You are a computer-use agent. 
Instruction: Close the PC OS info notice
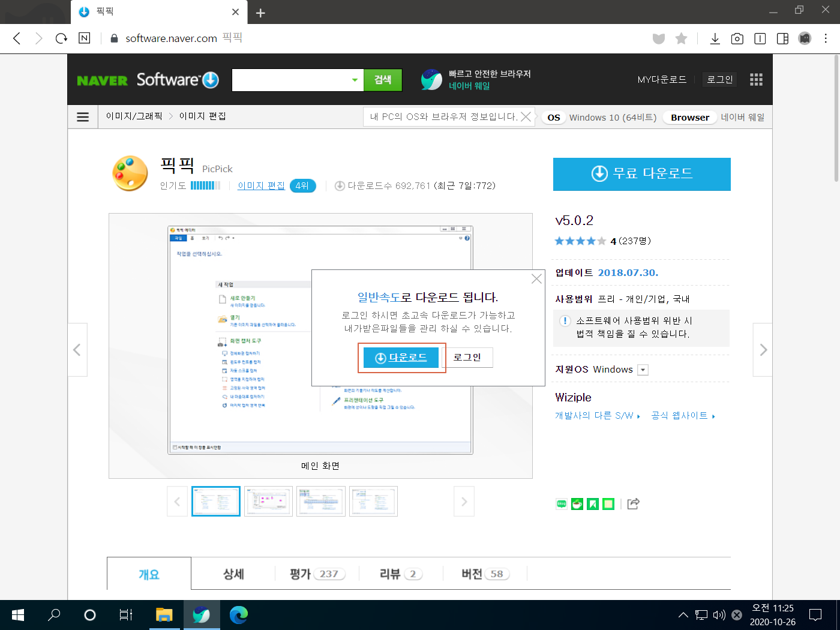click(526, 117)
